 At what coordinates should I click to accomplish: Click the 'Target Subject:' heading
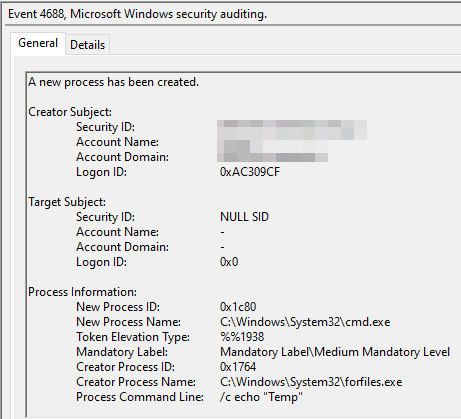click(67, 202)
